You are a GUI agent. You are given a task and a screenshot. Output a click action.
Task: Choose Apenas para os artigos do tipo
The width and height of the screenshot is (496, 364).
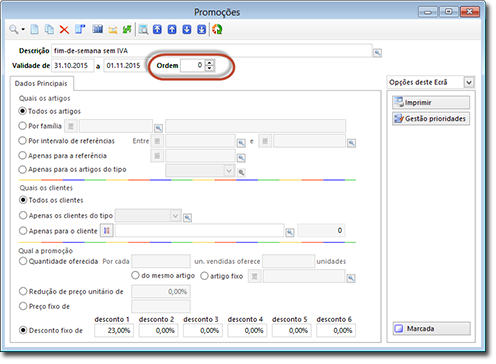click(22, 169)
